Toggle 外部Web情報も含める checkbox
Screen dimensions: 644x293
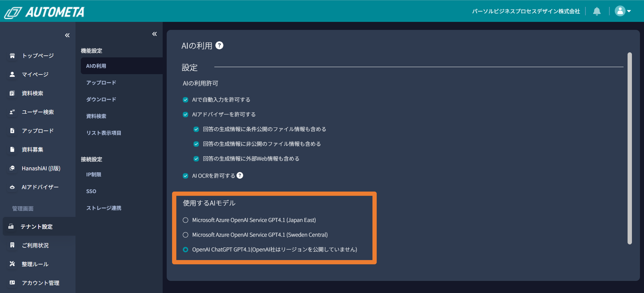click(x=196, y=159)
